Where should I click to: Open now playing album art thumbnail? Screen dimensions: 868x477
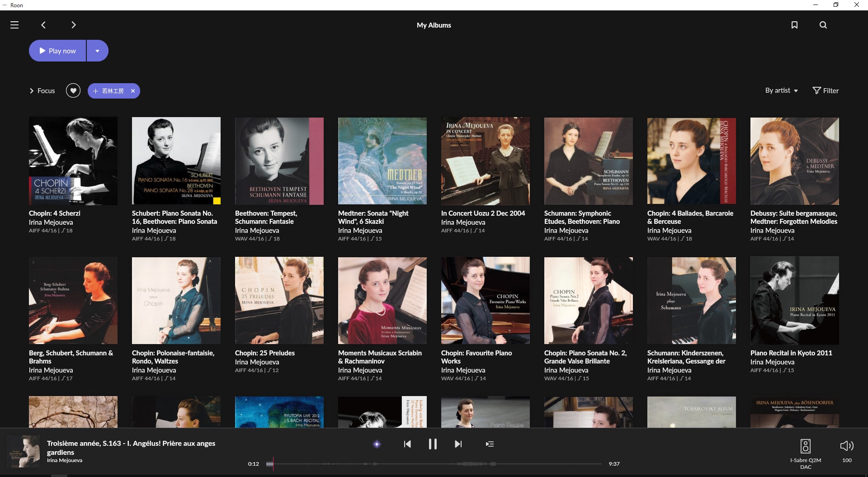coord(24,451)
